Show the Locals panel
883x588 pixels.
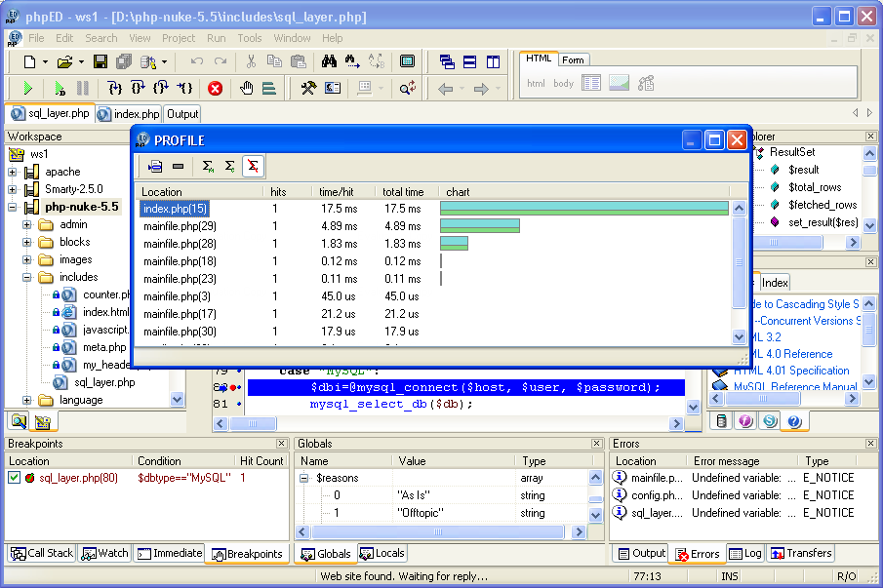pyautogui.click(x=381, y=553)
